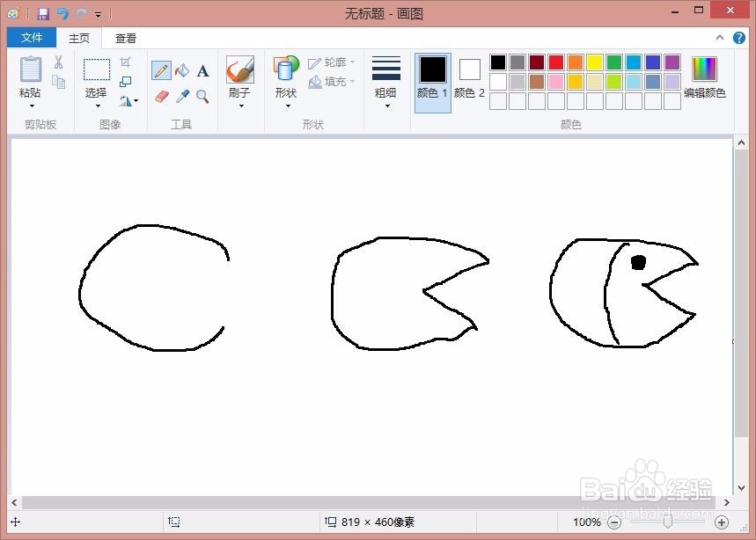Click the Copy icon
The height and width of the screenshot is (540, 756).
click(x=58, y=82)
